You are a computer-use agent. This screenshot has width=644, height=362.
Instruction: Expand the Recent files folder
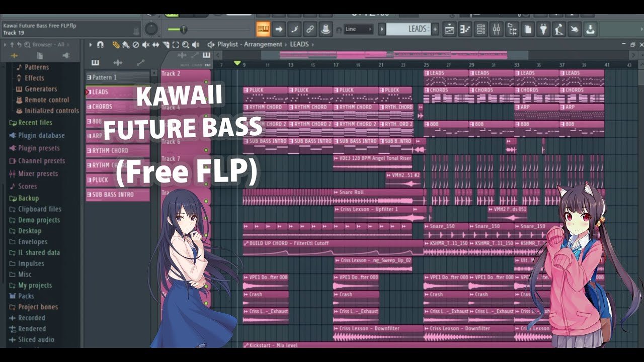pyautogui.click(x=30, y=123)
